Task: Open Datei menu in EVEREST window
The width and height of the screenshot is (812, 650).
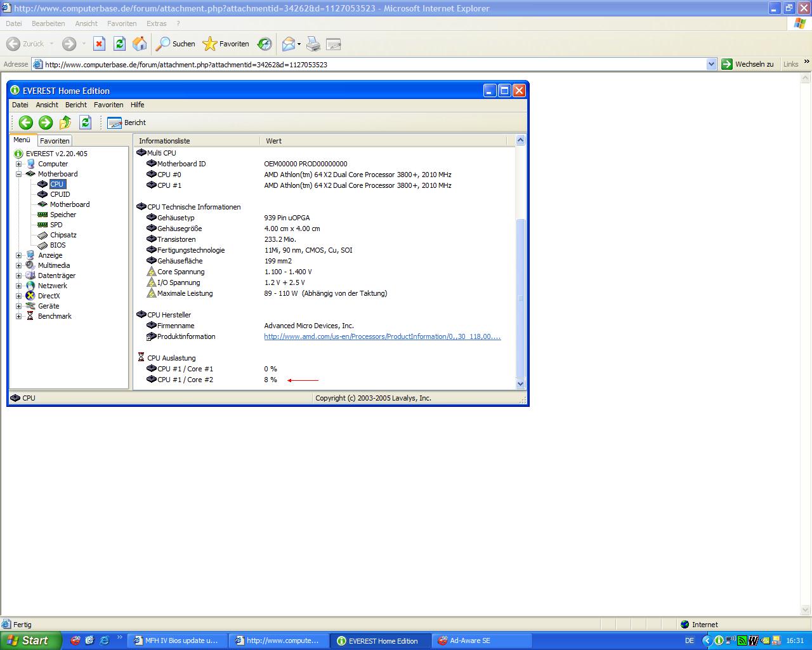Action: pos(20,105)
